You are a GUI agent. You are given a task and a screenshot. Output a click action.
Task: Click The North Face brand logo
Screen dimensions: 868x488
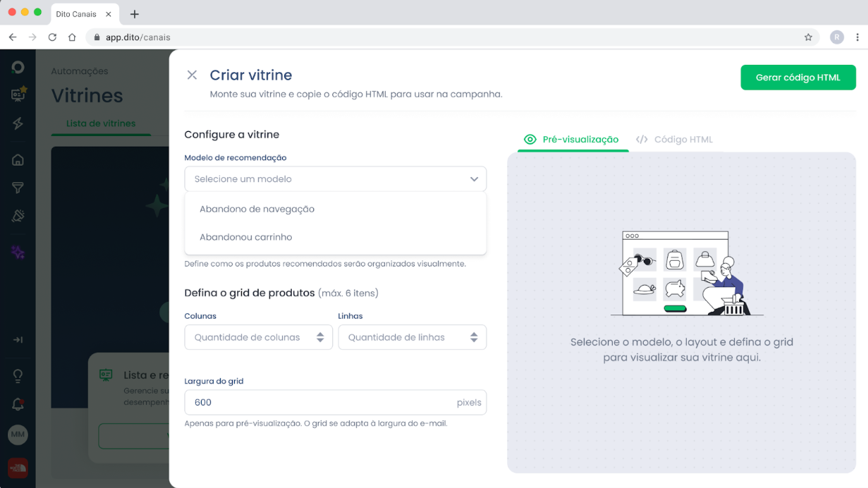18,468
